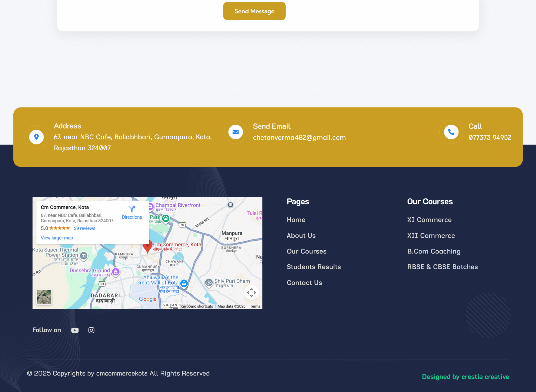The image size is (536, 392).
Task: Click the crestia creative designer credit
Action: click(x=485, y=377)
